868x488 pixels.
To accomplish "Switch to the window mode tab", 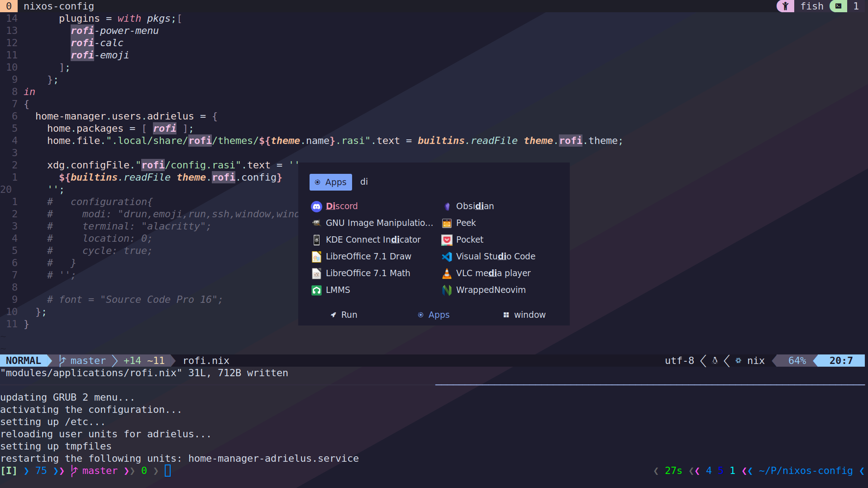I will (524, 315).
